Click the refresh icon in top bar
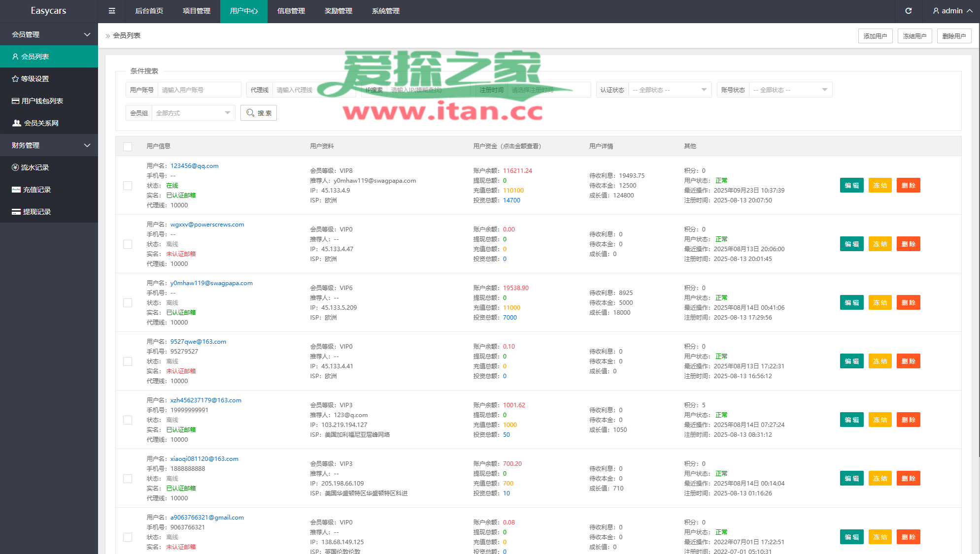This screenshot has height=554, width=980. pos(908,11)
